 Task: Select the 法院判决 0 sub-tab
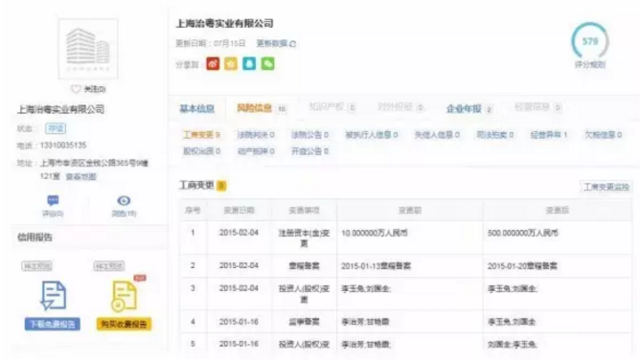pyautogui.click(x=256, y=135)
